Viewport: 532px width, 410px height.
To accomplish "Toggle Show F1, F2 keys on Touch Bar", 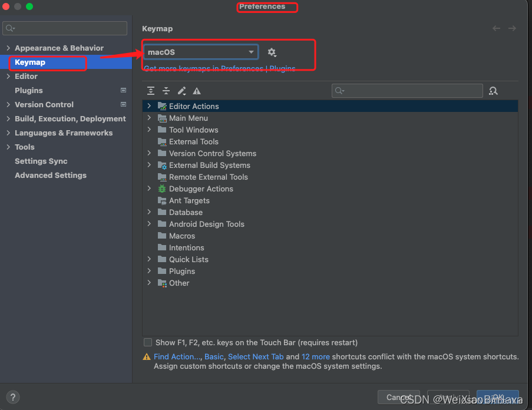I will tap(148, 342).
